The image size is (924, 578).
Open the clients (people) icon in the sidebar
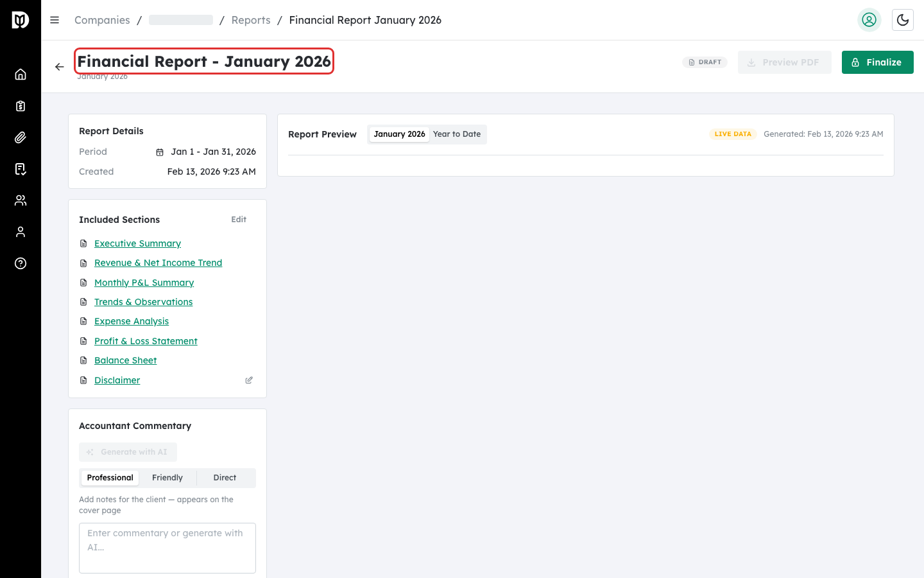21,200
